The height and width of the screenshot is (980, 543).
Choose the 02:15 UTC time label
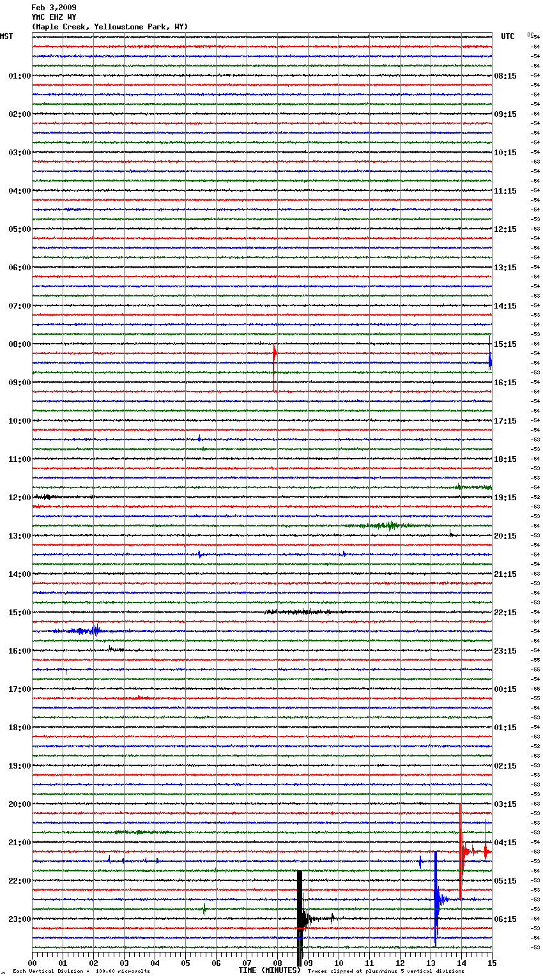coord(505,766)
